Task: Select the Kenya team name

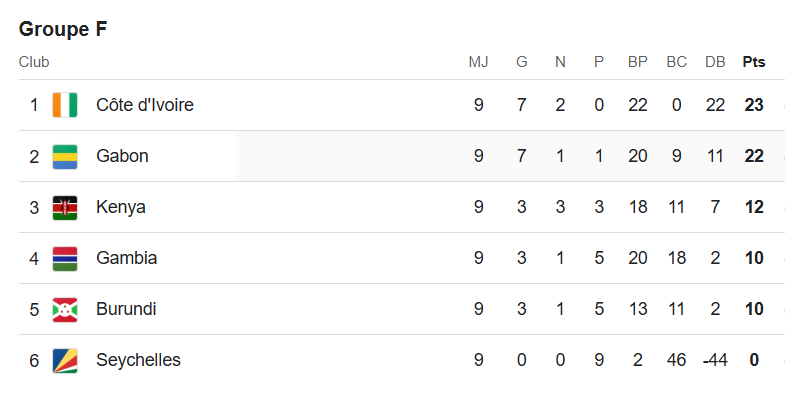Action: [121, 207]
